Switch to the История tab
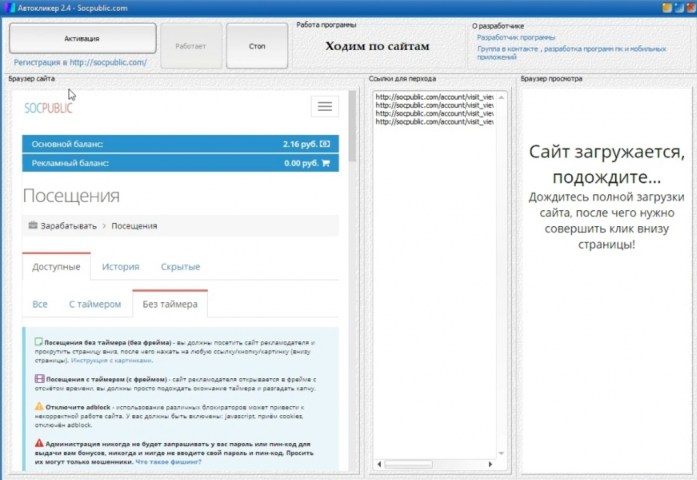 click(120, 267)
